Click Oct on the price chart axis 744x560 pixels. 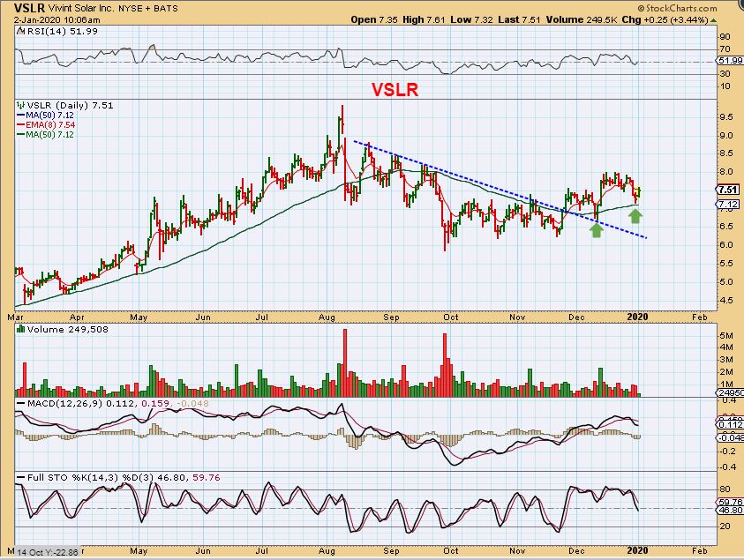[x=451, y=317]
